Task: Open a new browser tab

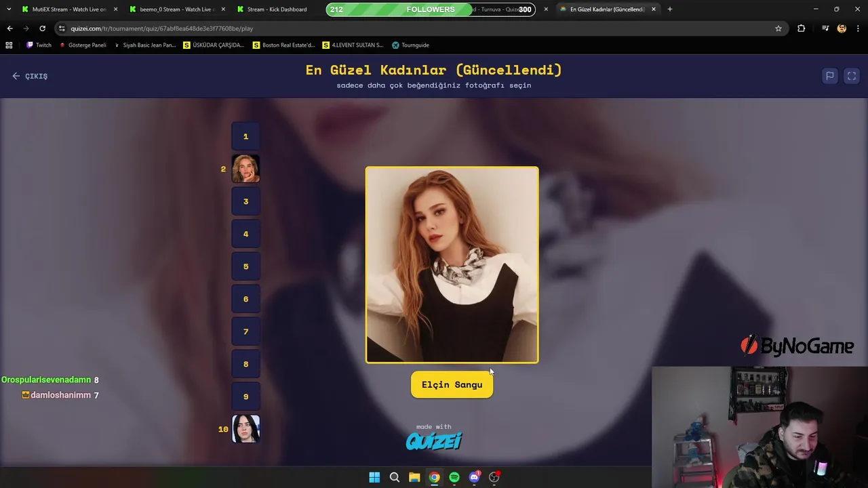Action: 670,9
